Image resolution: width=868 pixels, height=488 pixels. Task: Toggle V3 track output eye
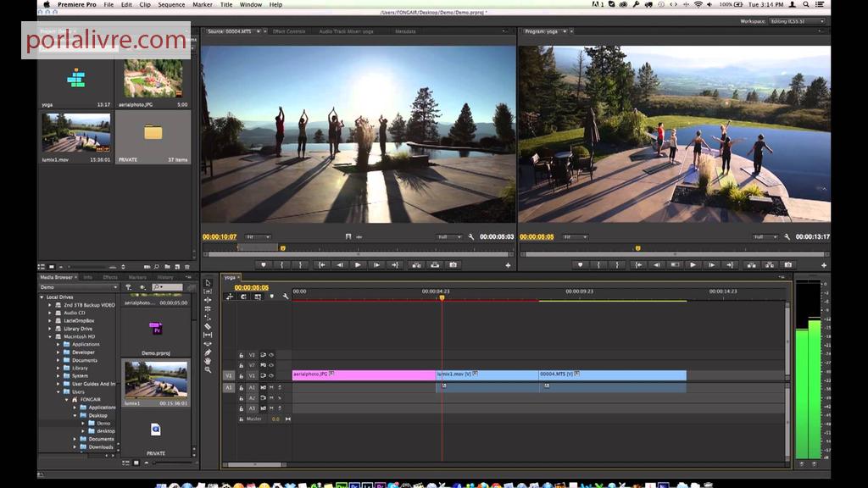(x=271, y=355)
